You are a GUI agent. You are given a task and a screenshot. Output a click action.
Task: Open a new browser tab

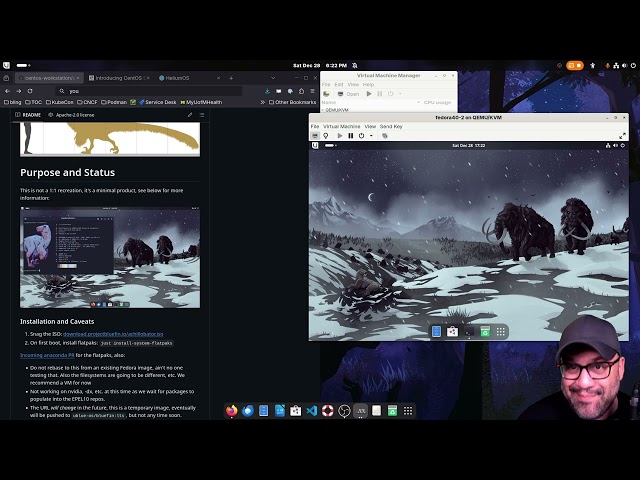[231, 78]
